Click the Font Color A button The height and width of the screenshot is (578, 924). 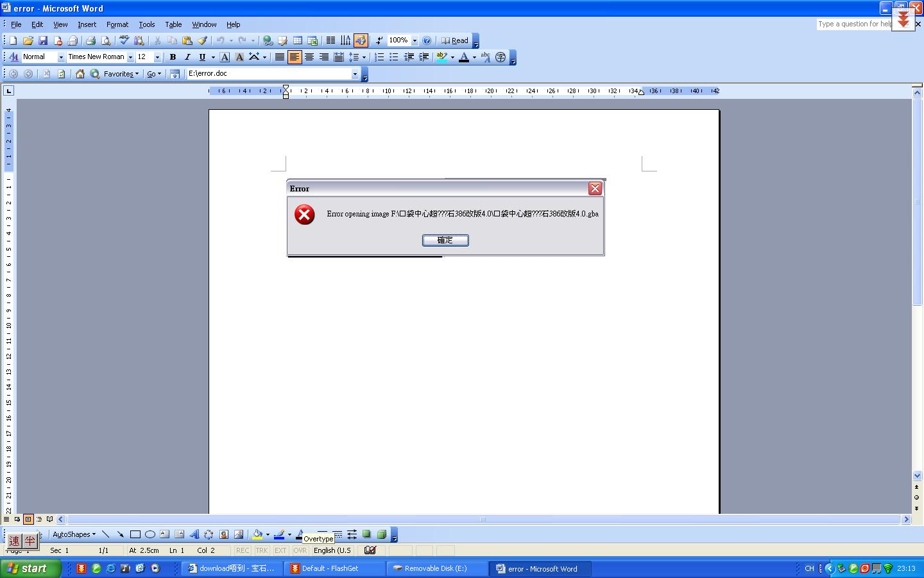point(464,57)
